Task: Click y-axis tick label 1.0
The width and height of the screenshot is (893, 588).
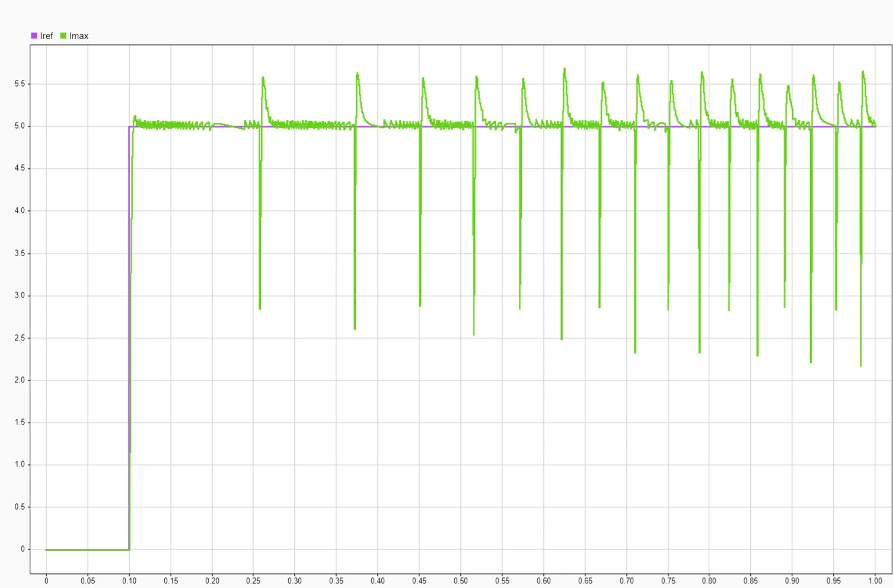Action: click(x=20, y=465)
